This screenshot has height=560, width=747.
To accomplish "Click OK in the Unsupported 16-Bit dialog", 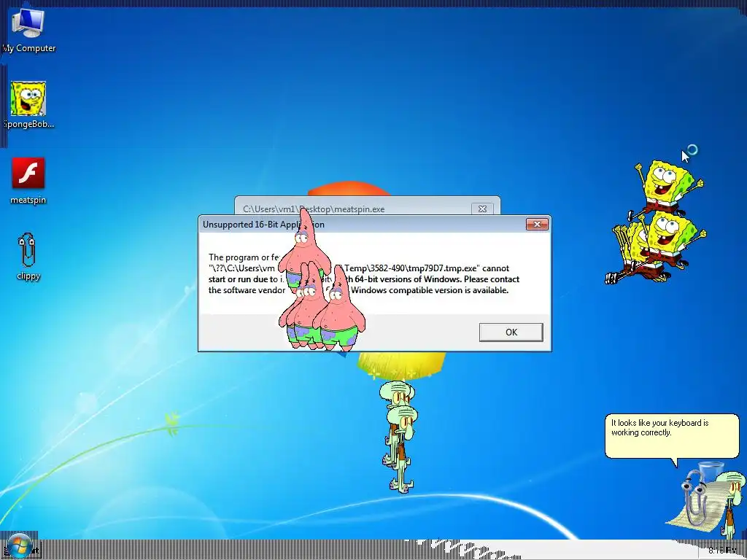I will (511, 332).
